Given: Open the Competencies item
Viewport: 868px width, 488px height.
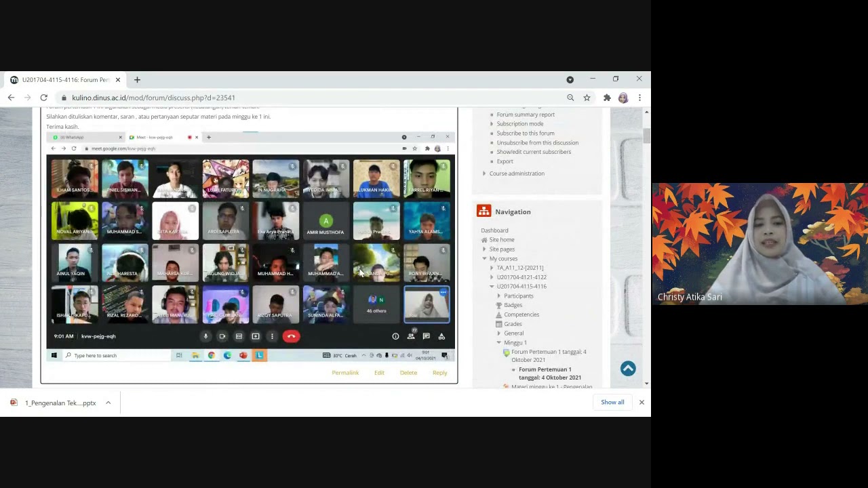Looking at the screenshot, I should click(521, 314).
